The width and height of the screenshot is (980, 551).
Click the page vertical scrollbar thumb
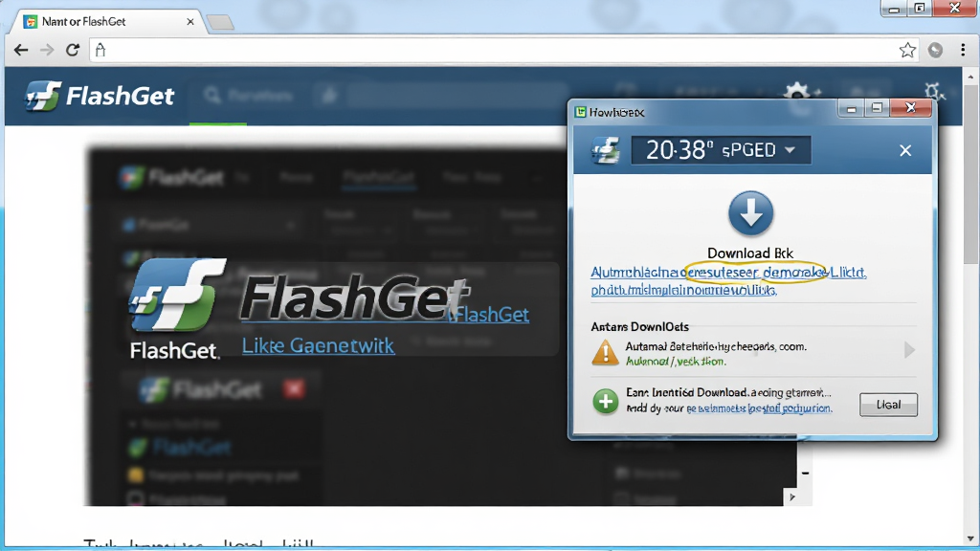coord(970,175)
